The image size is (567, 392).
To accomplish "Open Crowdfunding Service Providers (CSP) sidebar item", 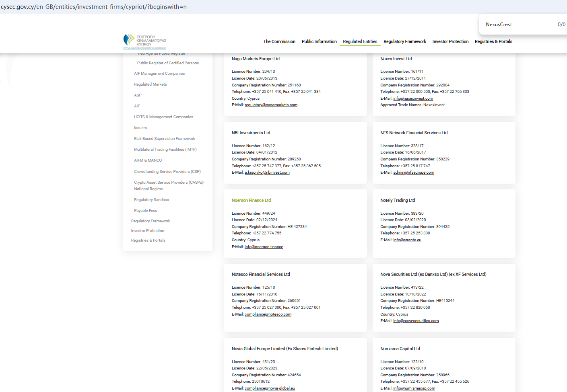I will pos(167,172).
